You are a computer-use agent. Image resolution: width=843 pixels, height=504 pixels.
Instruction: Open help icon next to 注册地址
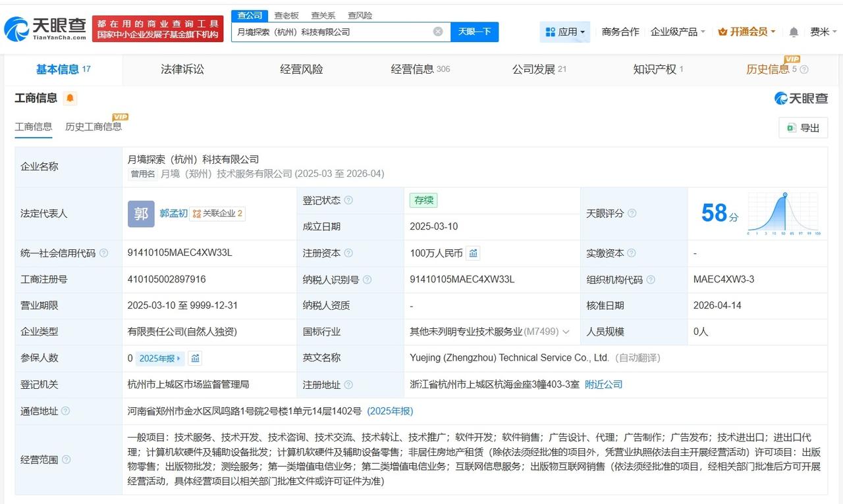[x=348, y=385]
